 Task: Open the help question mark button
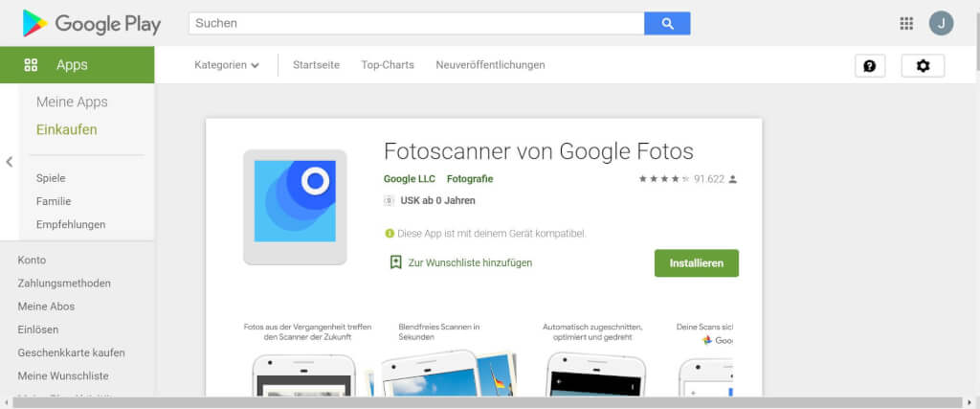(870, 66)
